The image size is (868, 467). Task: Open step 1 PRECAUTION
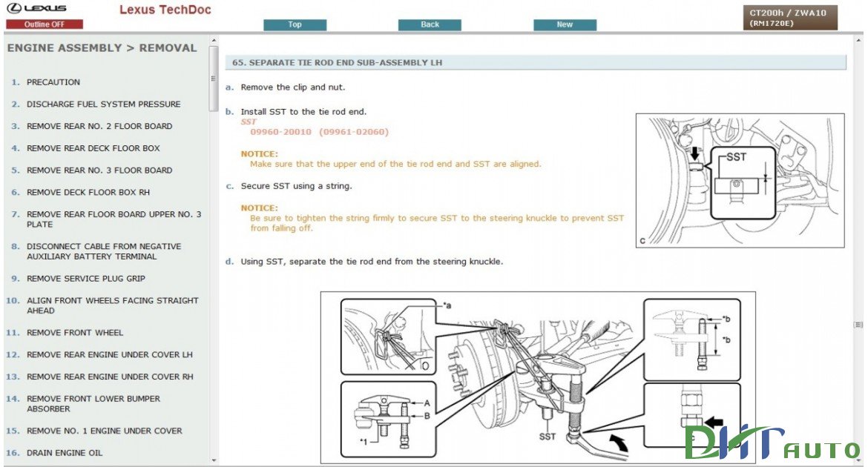(x=53, y=82)
